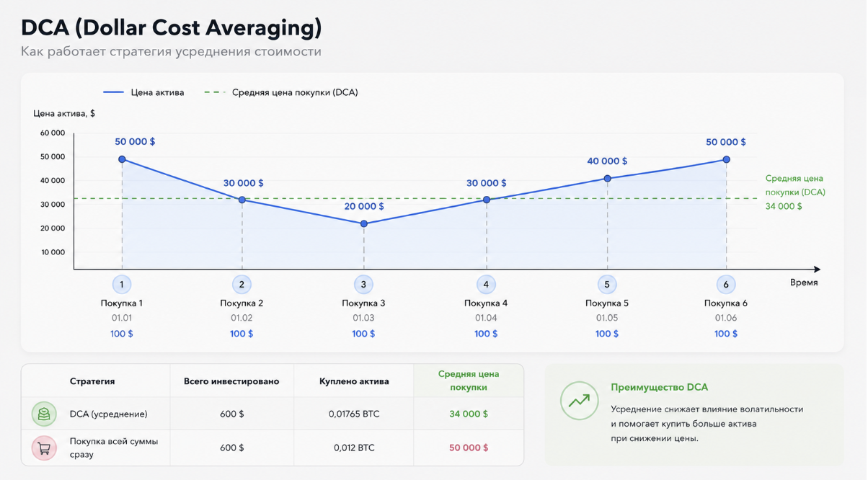
Task: Select purchase number 5 circle marker
Action: point(607,284)
